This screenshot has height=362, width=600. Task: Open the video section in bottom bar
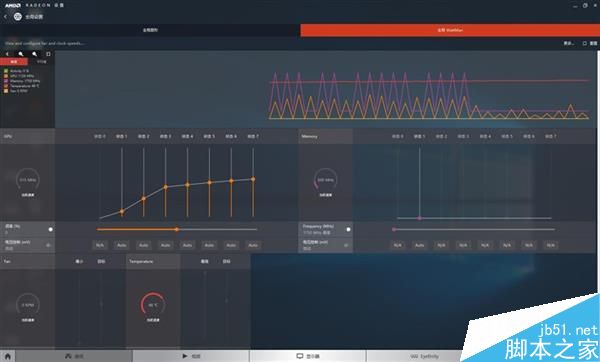click(191, 356)
